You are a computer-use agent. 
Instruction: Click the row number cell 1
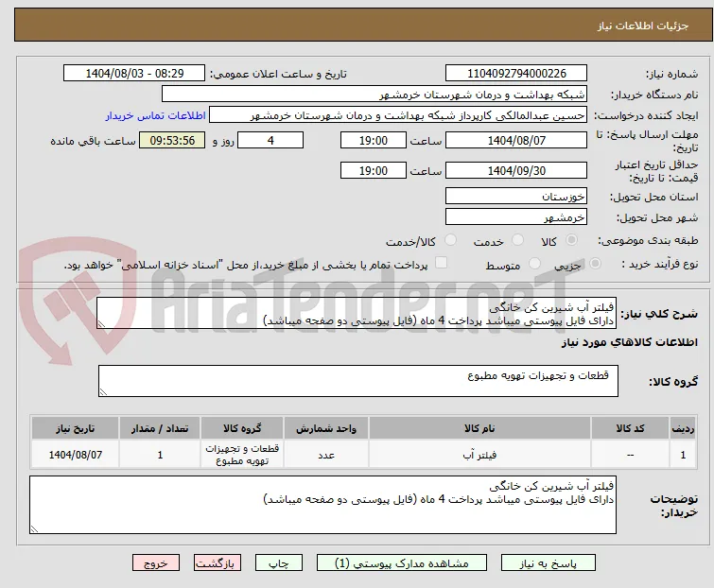point(683,455)
